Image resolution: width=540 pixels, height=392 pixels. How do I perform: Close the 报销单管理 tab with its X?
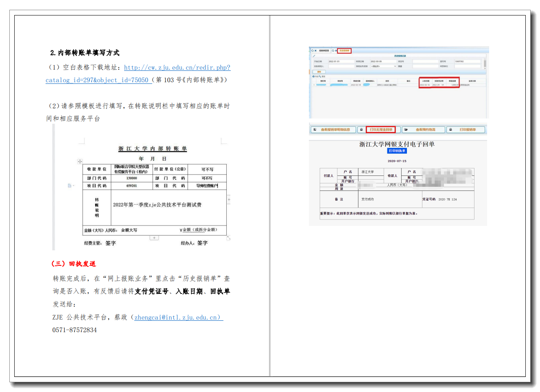(x=315, y=51)
